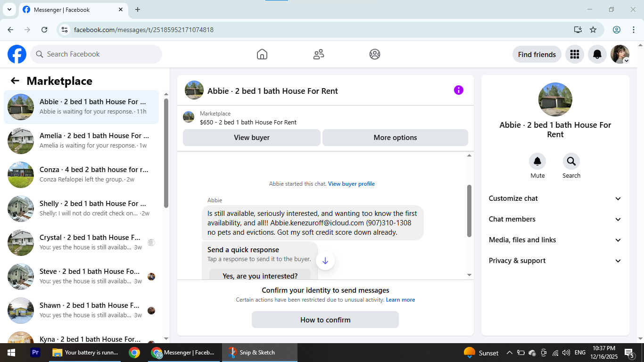Click the View buyer button

[252, 138]
